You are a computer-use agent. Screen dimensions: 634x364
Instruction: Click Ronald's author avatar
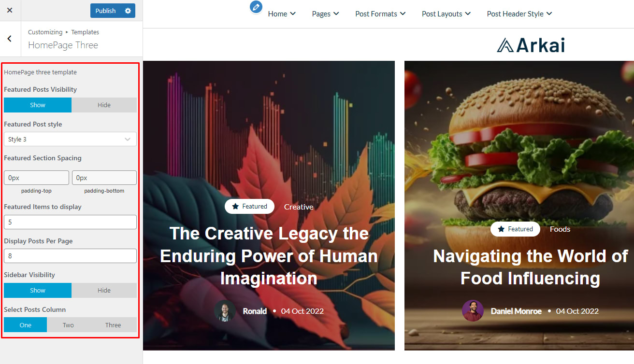tap(225, 311)
